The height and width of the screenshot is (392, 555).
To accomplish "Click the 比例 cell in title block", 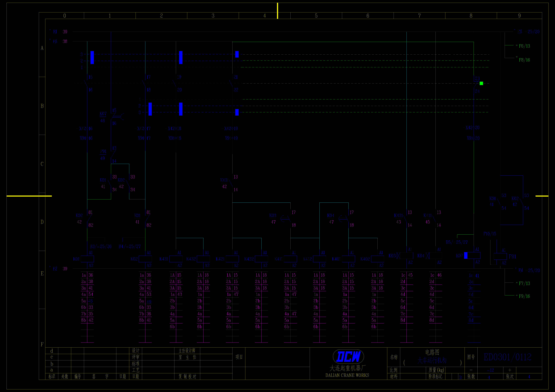I will click(x=394, y=370).
